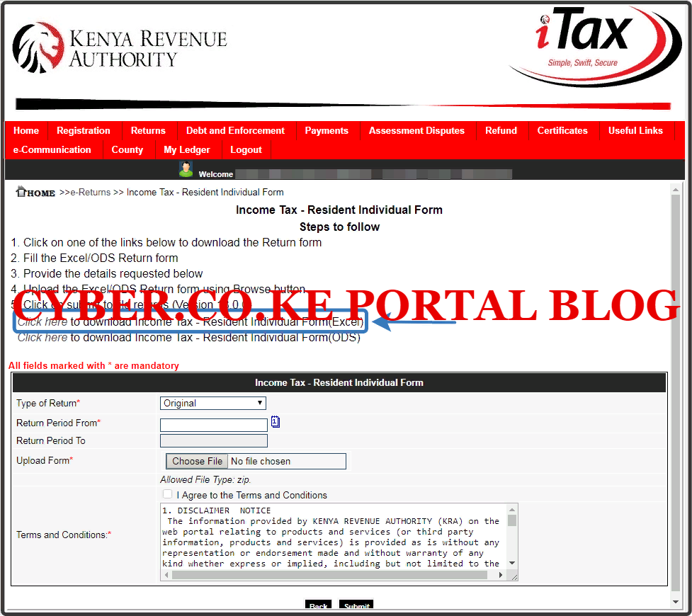Screen dimensions: 692x616
Task: Open the County menu
Action: pos(127,149)
